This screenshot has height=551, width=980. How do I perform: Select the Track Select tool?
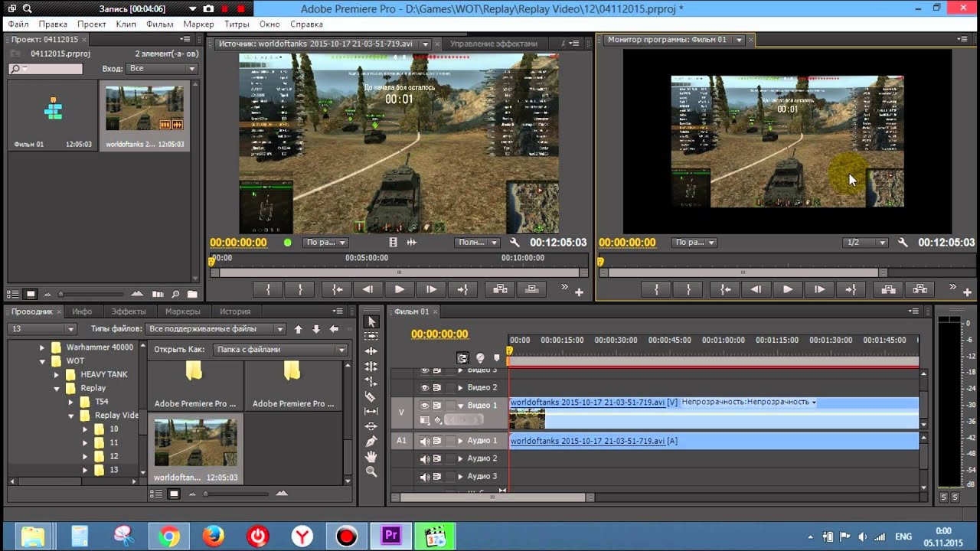click(371, 336)
